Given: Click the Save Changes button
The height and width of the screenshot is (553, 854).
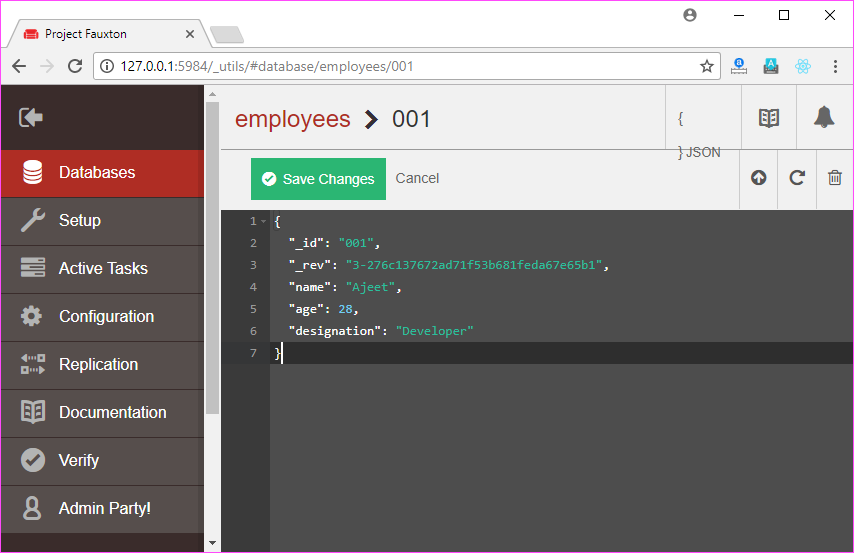Looking at the screenshot, I should (x=318, y=179).
